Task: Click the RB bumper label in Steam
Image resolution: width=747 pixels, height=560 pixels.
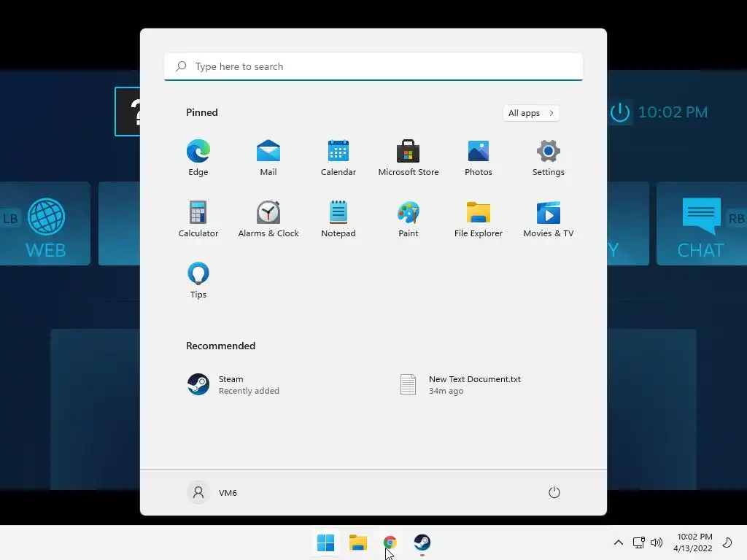Action: pyautogui.click(x=736, y=219)
